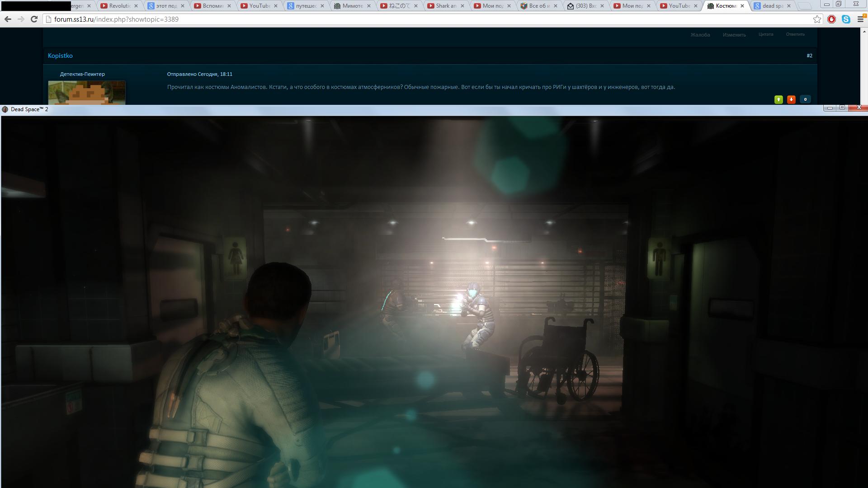
Task: Close the Revolutic tab
Action: [x=136, y=6]
